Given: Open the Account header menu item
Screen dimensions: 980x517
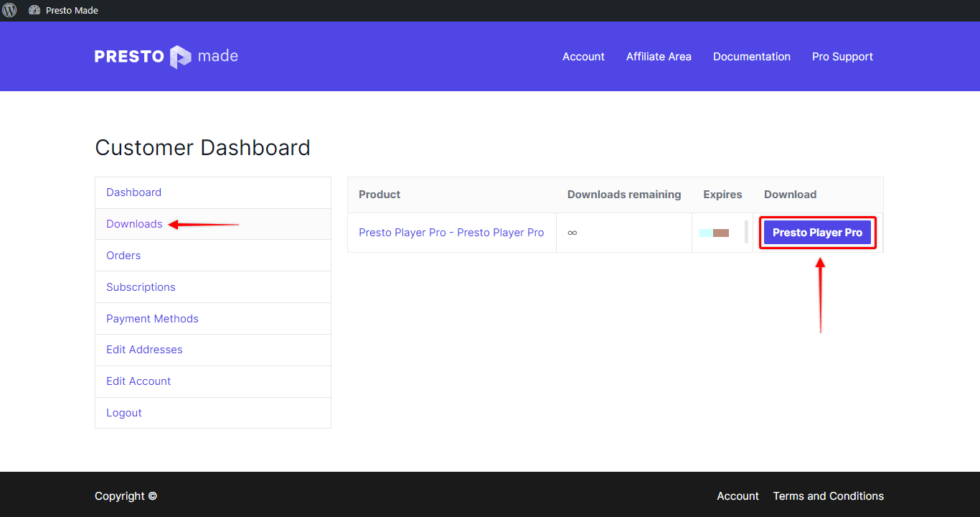Looking at the screenshot, I should tap(583, 57).
